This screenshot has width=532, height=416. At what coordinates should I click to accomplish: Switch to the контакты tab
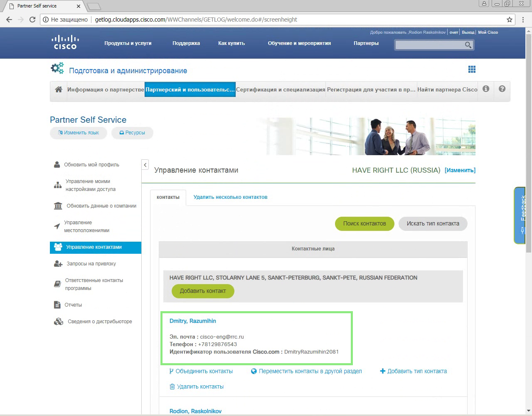click(x=168, y=197)
